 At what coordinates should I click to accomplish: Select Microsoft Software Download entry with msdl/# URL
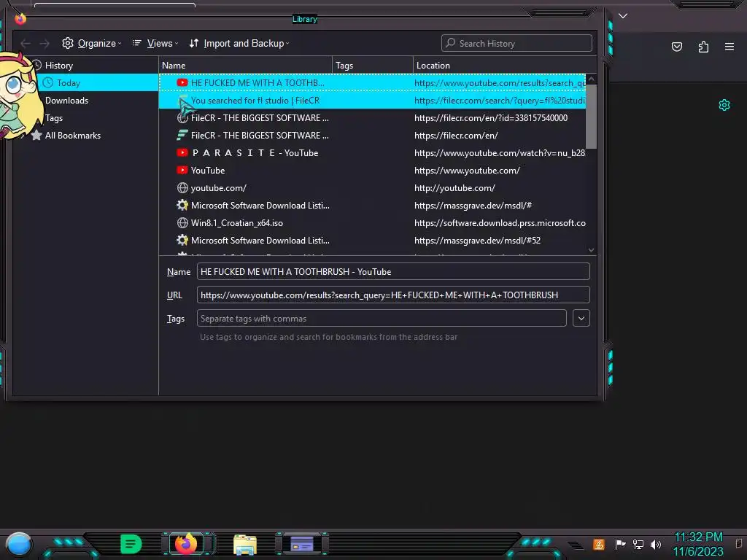click(372, 206)
